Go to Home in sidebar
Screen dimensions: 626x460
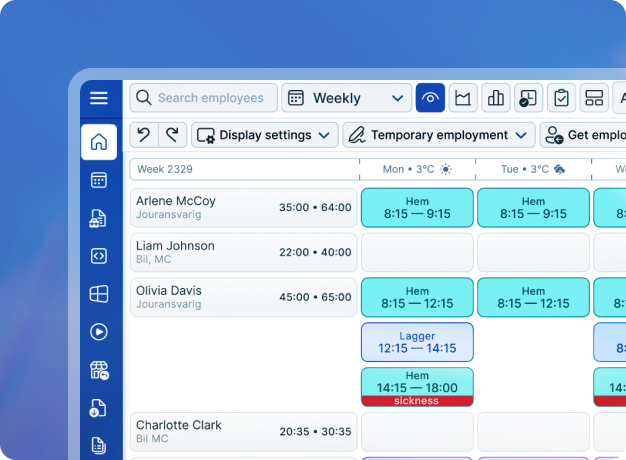tap(98, 142)
